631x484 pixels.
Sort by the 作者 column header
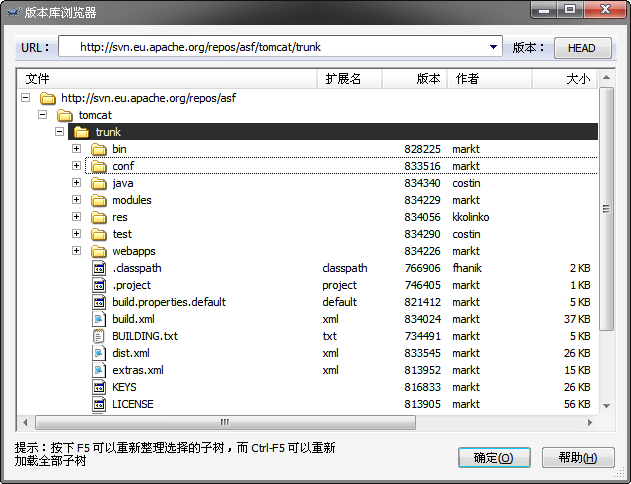490,79
